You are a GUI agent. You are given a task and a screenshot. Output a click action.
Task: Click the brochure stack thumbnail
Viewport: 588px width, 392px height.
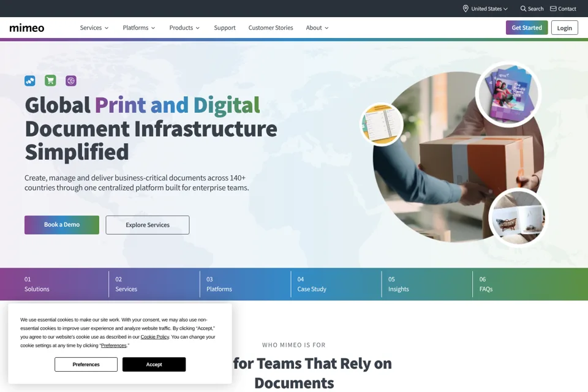pyautogui.click(x=508, y=94)
